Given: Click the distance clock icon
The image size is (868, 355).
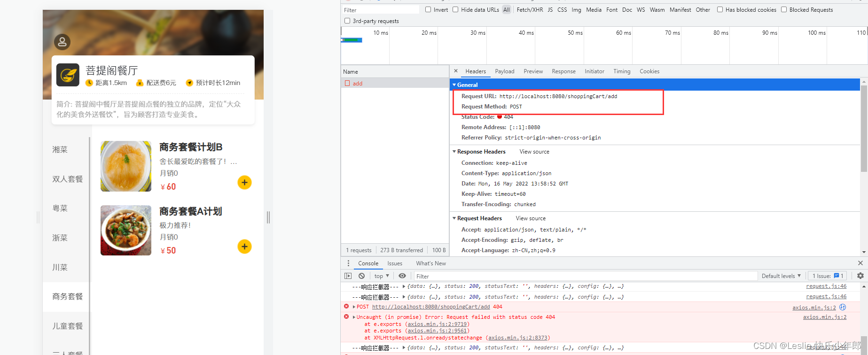Looking at the screenshot, I should (89, 83).
